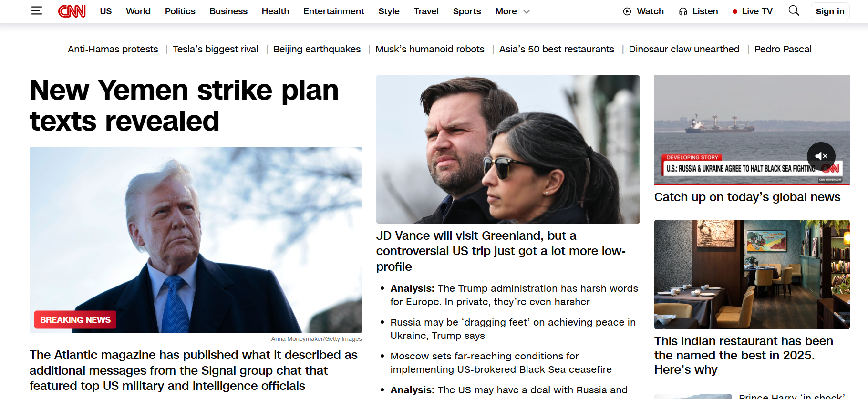Unmute the global news video
The width and height of the screenshot is (868, 399).
821,156
